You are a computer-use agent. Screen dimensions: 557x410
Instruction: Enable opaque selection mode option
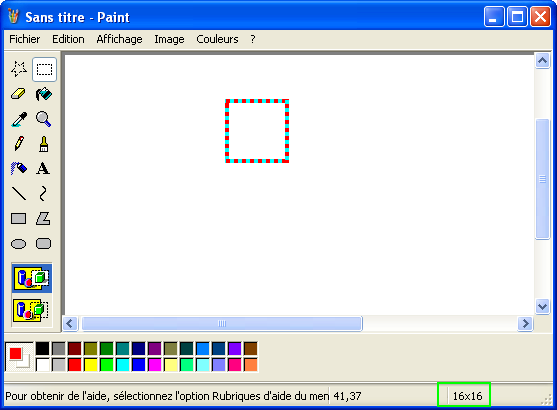[32, 278]
